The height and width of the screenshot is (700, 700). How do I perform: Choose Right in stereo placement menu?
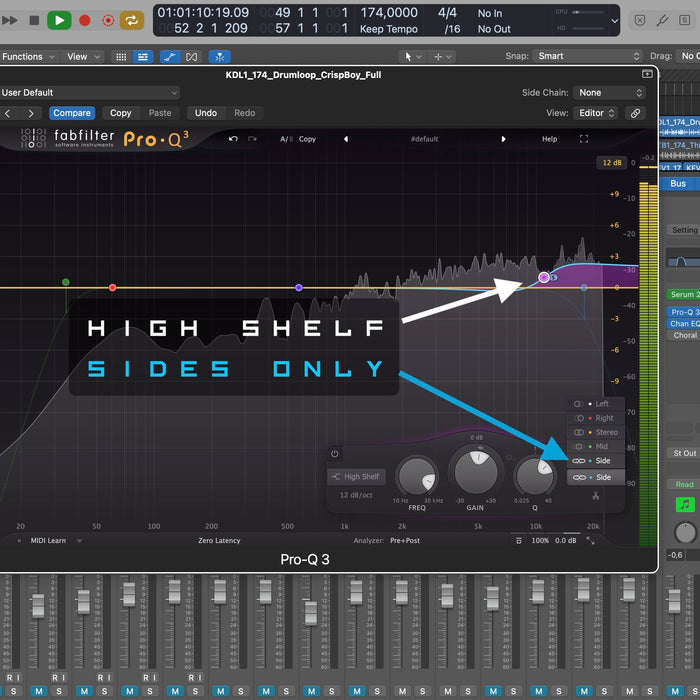(x=596, y=418)
